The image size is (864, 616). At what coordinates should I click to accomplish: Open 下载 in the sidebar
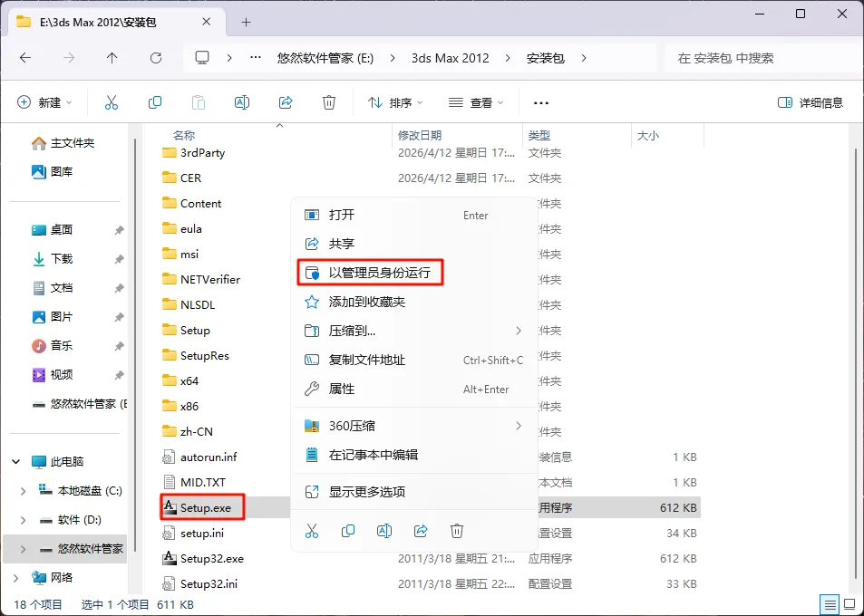[x=52, y=259]
